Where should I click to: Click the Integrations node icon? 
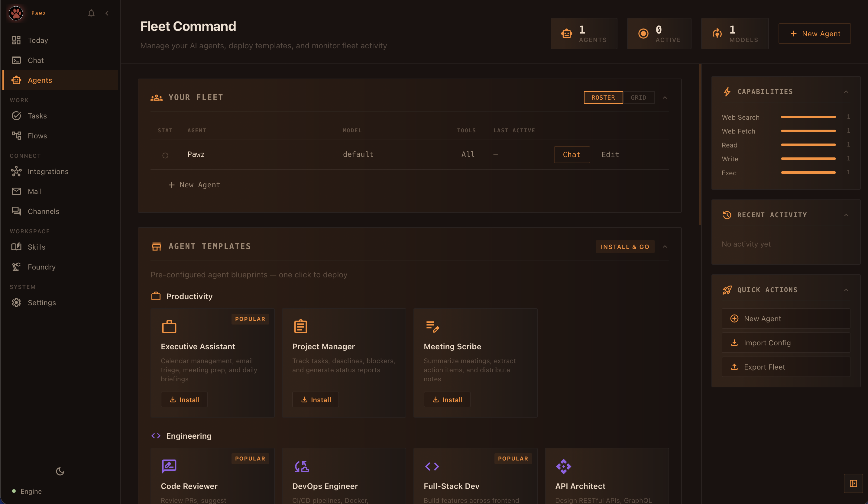click(16, 171)
